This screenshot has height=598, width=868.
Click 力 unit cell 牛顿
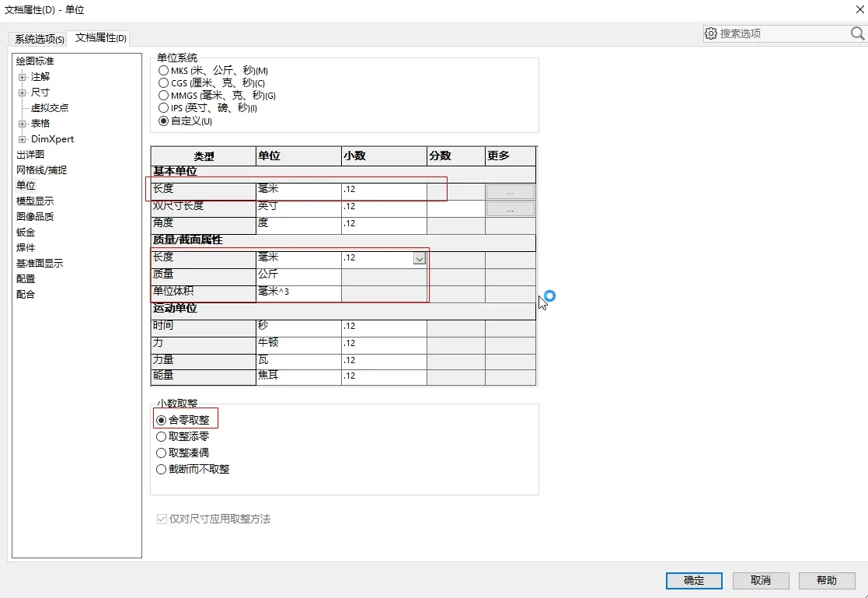[x=298, y=345]
